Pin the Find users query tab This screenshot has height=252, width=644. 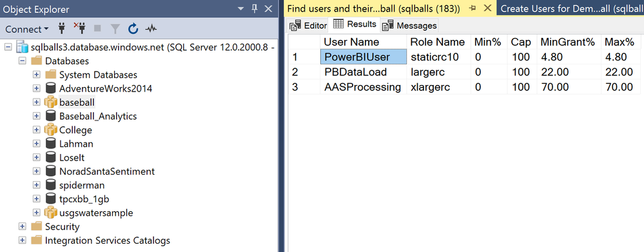pos(473,8)
